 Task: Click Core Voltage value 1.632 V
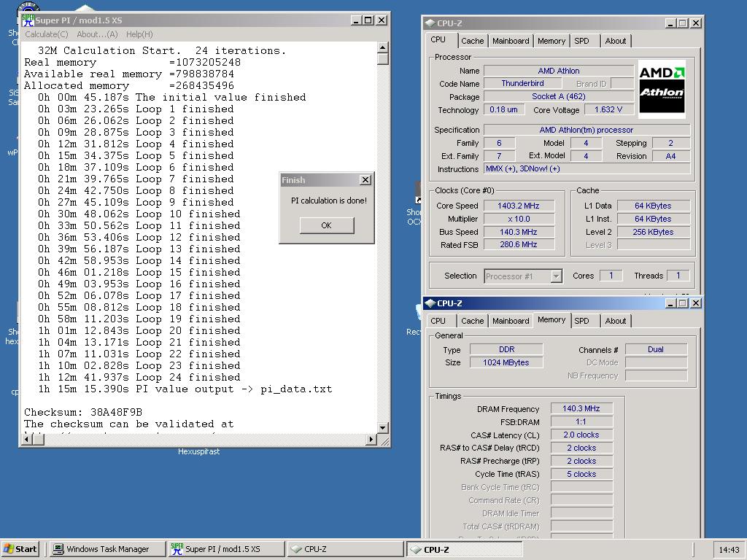point(608,109)
